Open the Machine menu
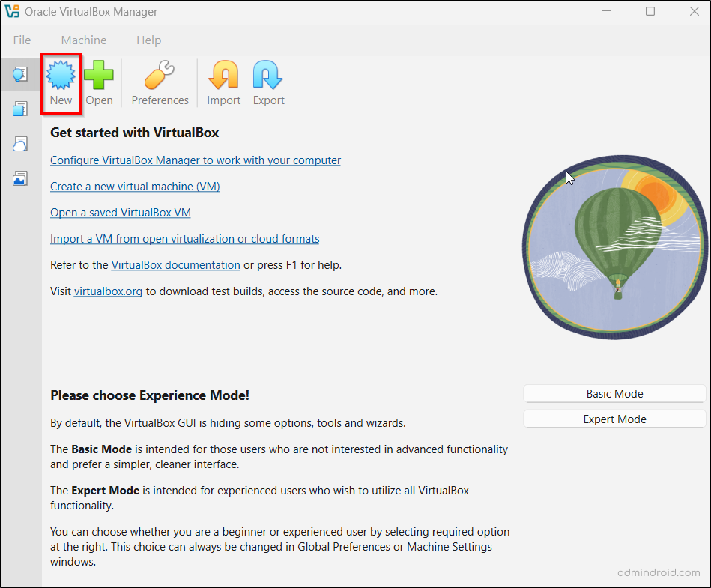 [x=83, y=40]
